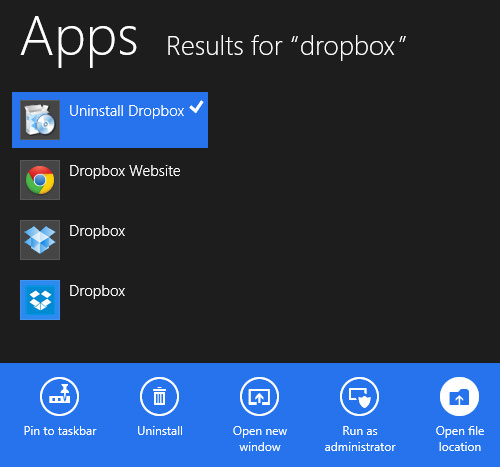Click the Uninstall trash can icon

click(x=160, y=396)
